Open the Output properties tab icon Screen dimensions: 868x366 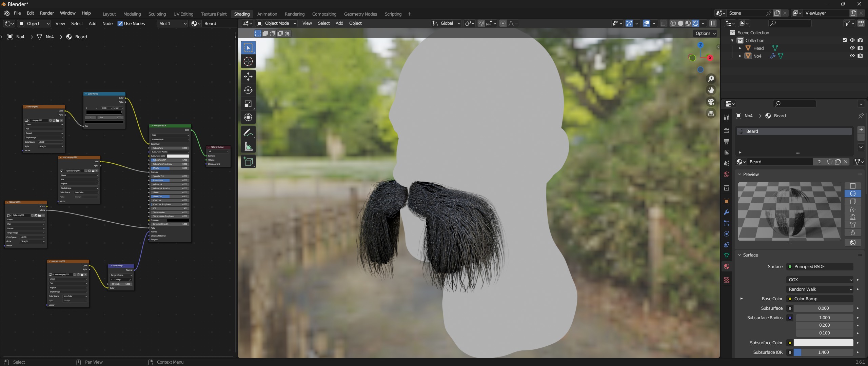(727, 142)
